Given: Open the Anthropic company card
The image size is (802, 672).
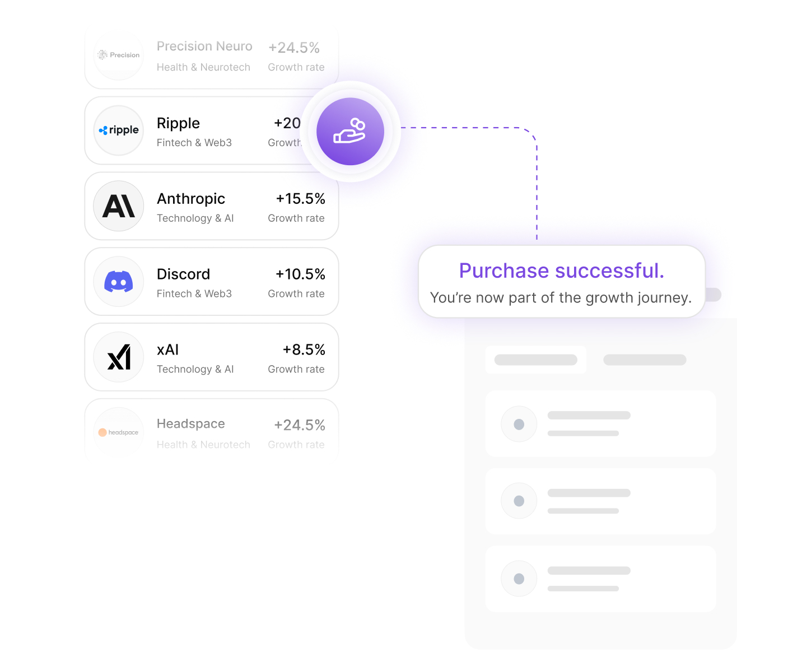Looking at the screenshot, I should pos(212,206).
